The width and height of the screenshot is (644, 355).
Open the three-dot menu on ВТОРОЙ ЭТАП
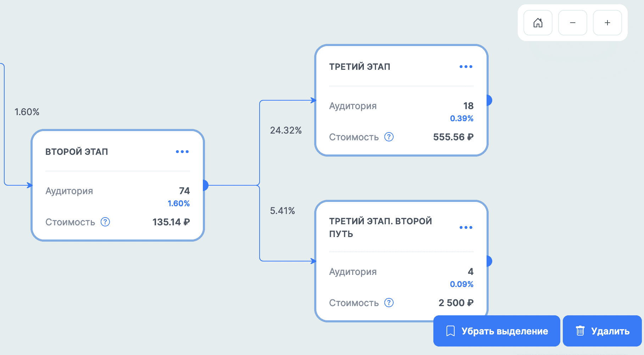pyautogui.click(x=182, y=152)
